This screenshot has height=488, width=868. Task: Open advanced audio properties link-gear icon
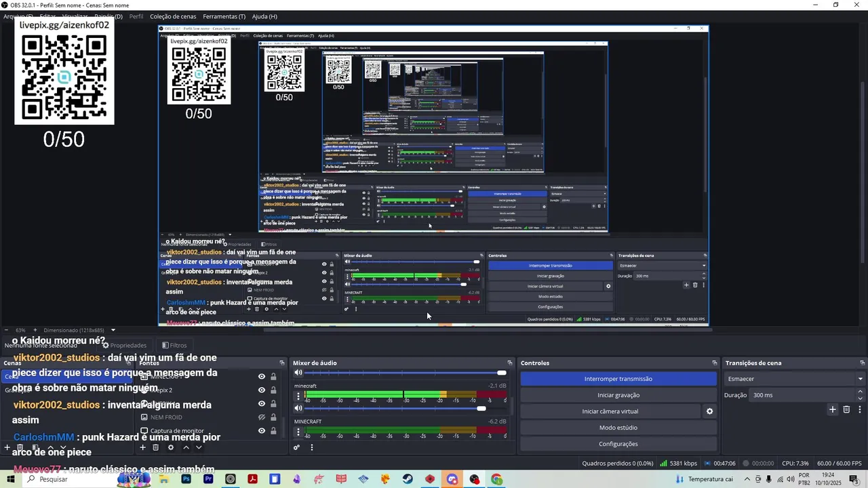pyautogui.click(x=296, y=447)
